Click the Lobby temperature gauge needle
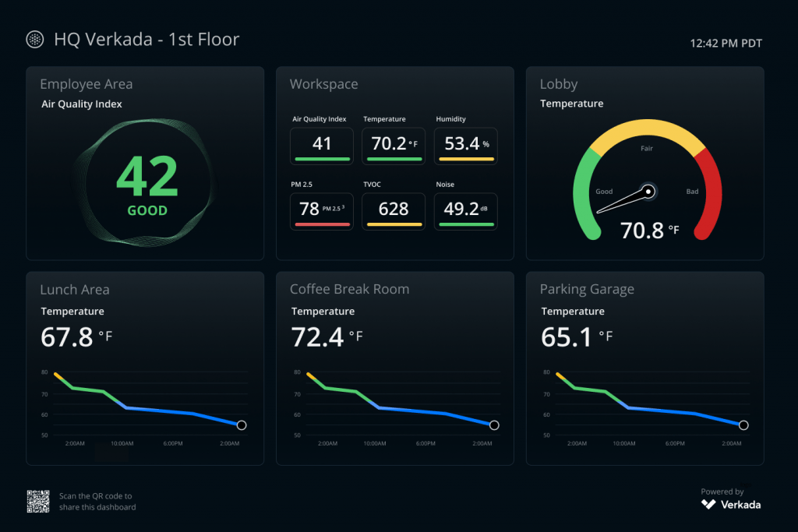This screenshot has height=532, width=798. pos(623,201)
